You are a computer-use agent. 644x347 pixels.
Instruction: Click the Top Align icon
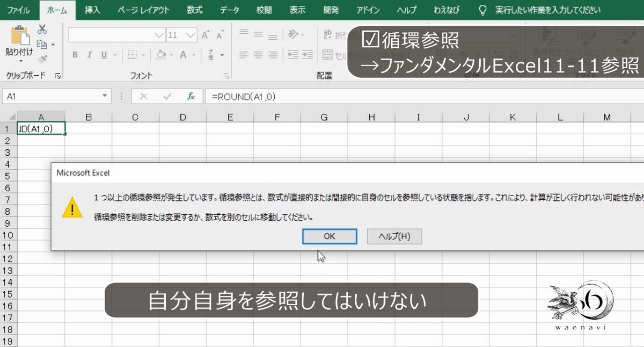(244, 33)
